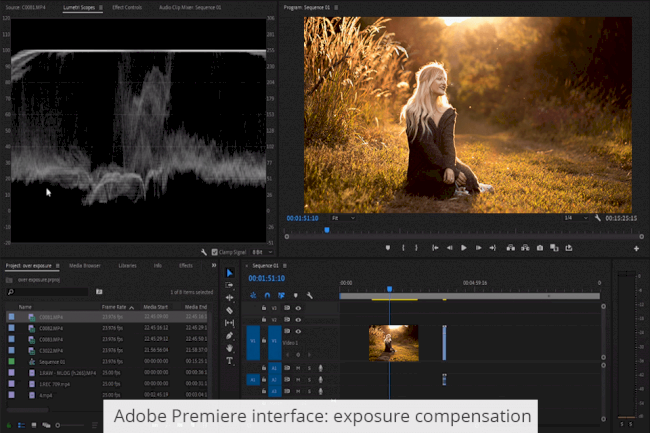Toggle Video 1 track output eye

click(298, 331)
